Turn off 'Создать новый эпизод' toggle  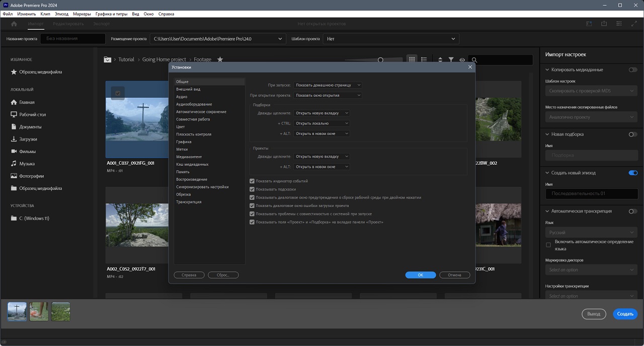pos(633,173)
